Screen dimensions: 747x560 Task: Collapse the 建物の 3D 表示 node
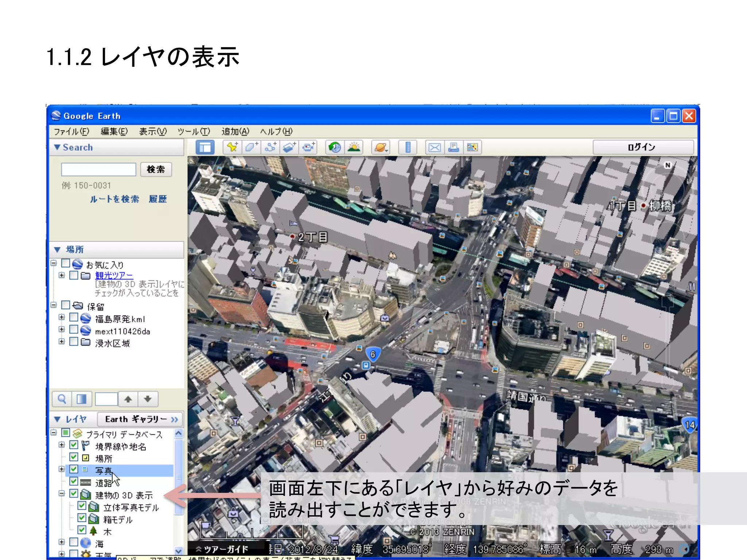62,494
